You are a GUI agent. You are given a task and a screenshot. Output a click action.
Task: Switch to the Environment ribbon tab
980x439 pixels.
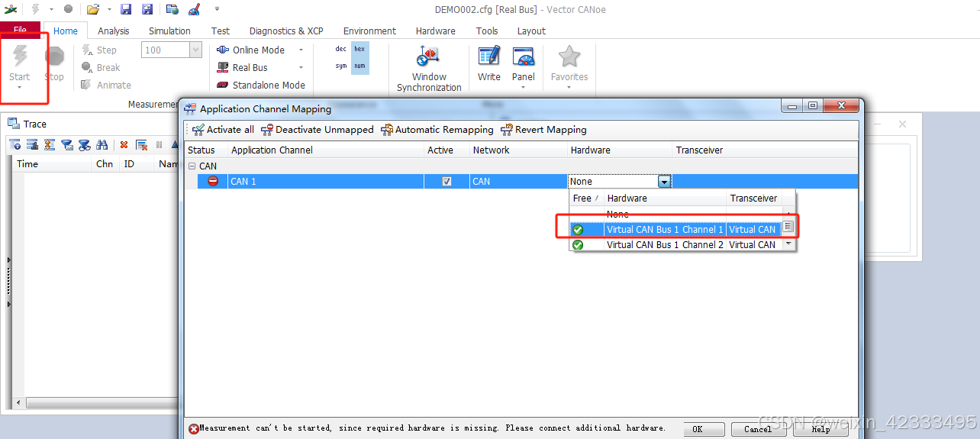(x=369, y=31)
